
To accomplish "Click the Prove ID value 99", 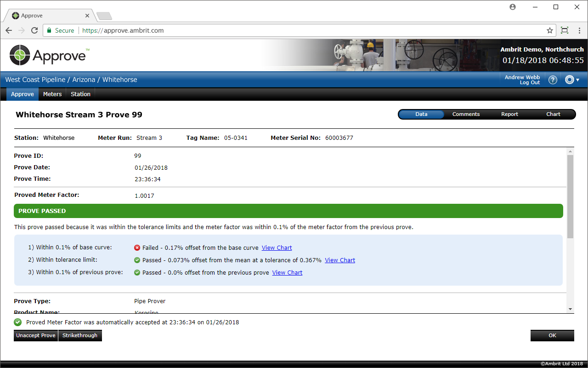I will tap(138, 156).
